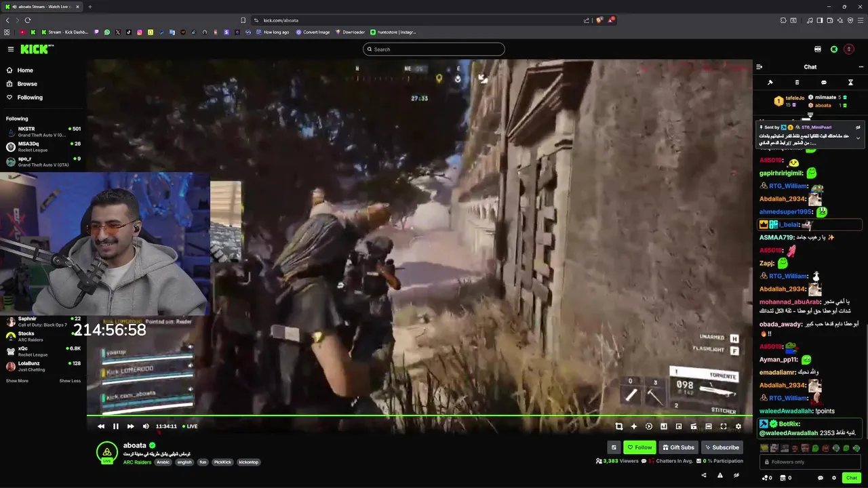Screen dimensions: 868x488
Task: Expand list with Show More
Action: point(17,381)
